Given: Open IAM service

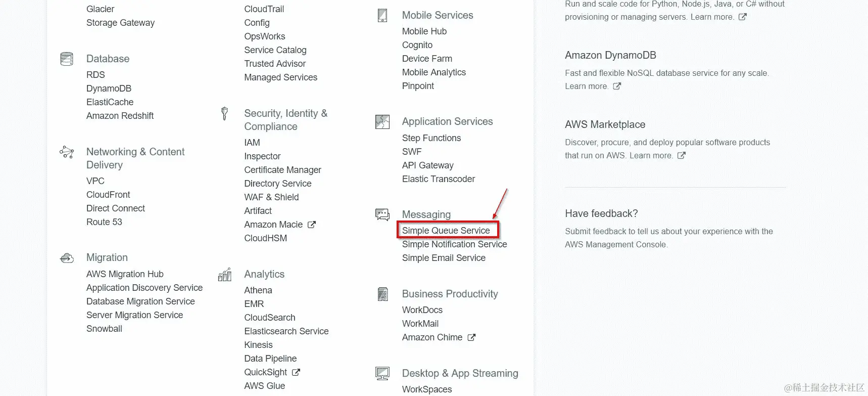Looking at the screenshot, I should click(252, 143).
